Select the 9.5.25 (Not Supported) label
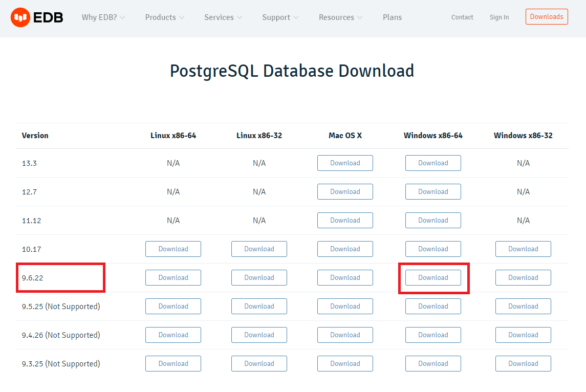586x392 pixels. (61, 307)
